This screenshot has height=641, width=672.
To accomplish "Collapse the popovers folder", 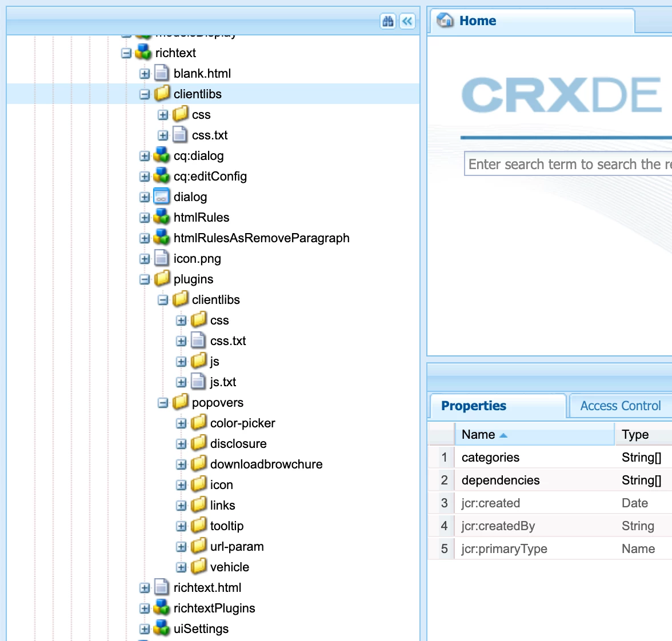I will click(163, 403).
